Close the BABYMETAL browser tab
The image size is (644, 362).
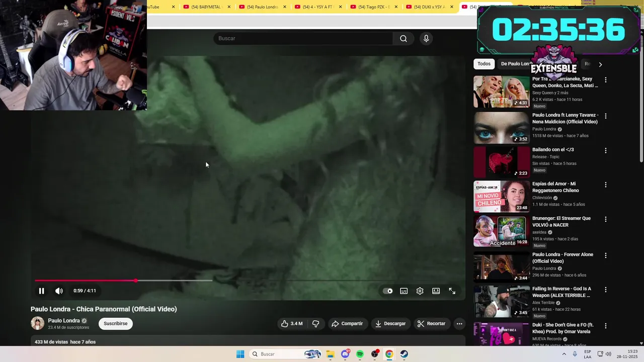(229, 7)
